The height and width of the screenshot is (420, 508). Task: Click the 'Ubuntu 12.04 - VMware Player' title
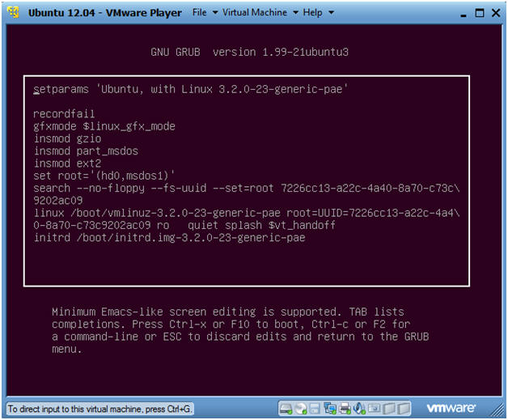104,13
